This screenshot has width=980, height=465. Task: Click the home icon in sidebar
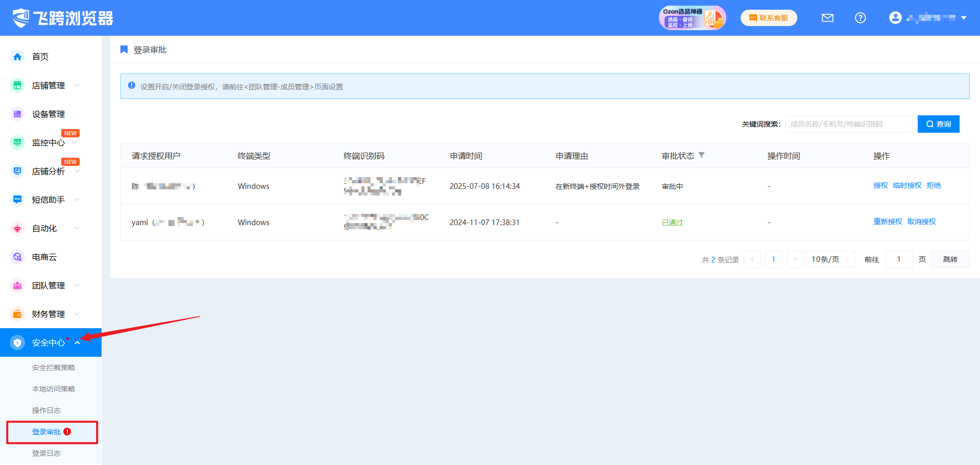pos(17,57)
